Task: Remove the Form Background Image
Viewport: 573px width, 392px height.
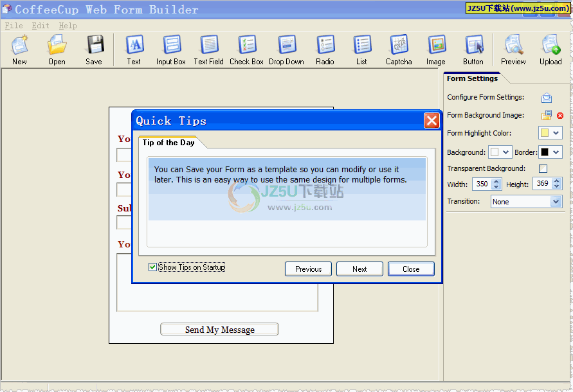Action: pyautogui.click(x=560, y=116)
